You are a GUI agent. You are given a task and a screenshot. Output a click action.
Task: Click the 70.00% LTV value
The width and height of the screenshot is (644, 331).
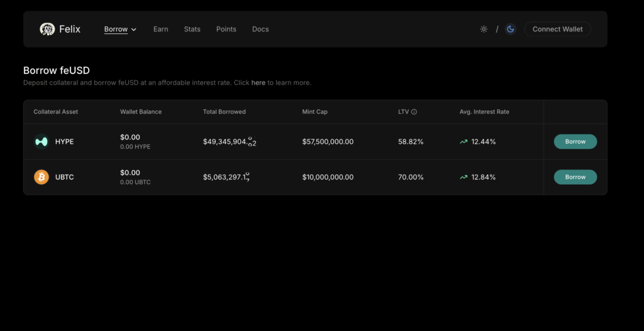[x=411, y=177]
